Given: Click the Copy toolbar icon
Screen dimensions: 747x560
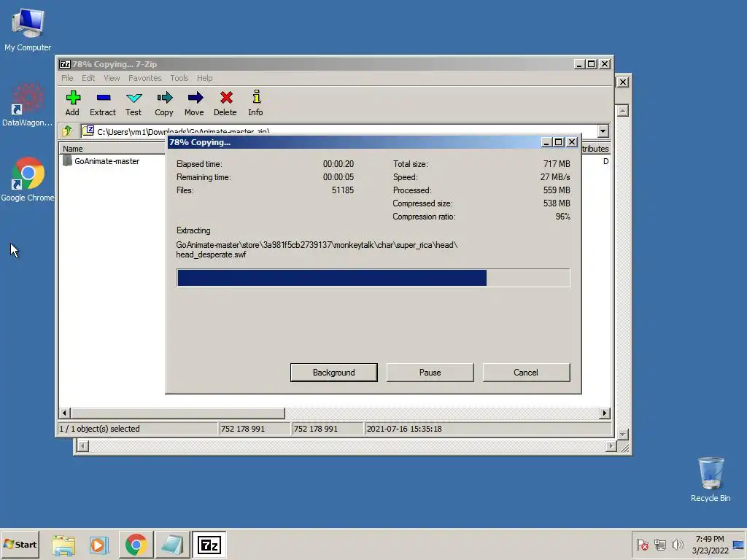Looking at the screenshot, I should (164, 103).
